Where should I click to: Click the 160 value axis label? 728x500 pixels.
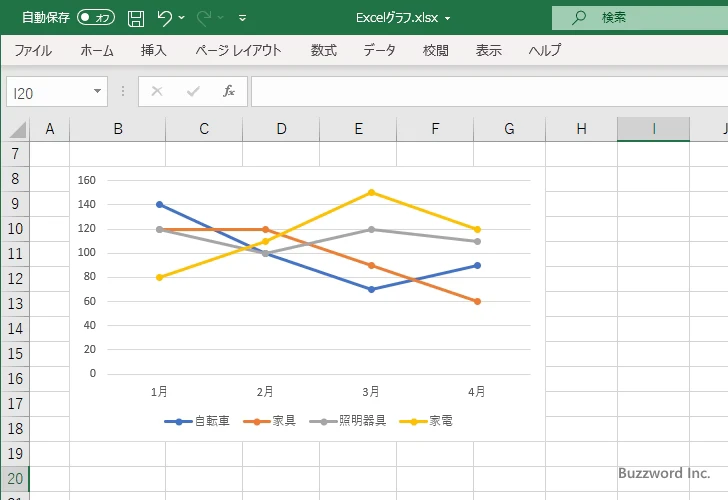[86, 180]
